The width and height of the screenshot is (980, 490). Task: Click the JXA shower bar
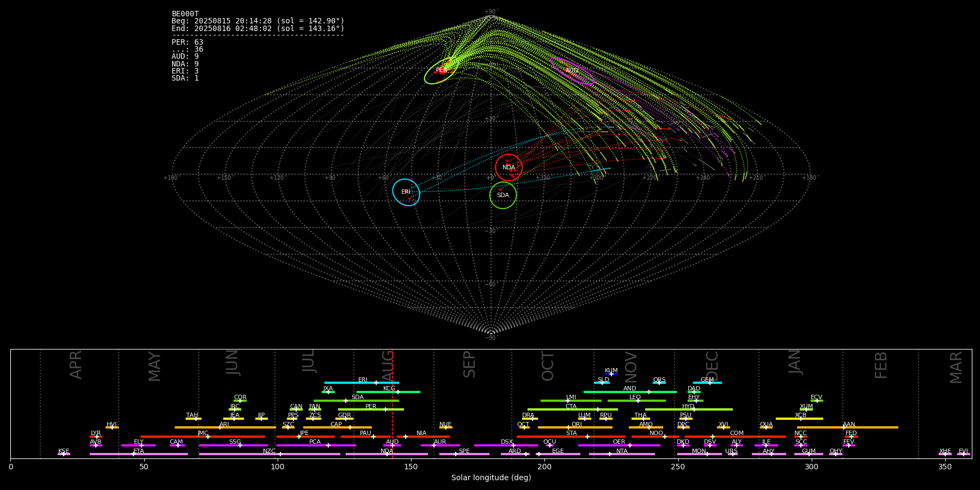328,391
